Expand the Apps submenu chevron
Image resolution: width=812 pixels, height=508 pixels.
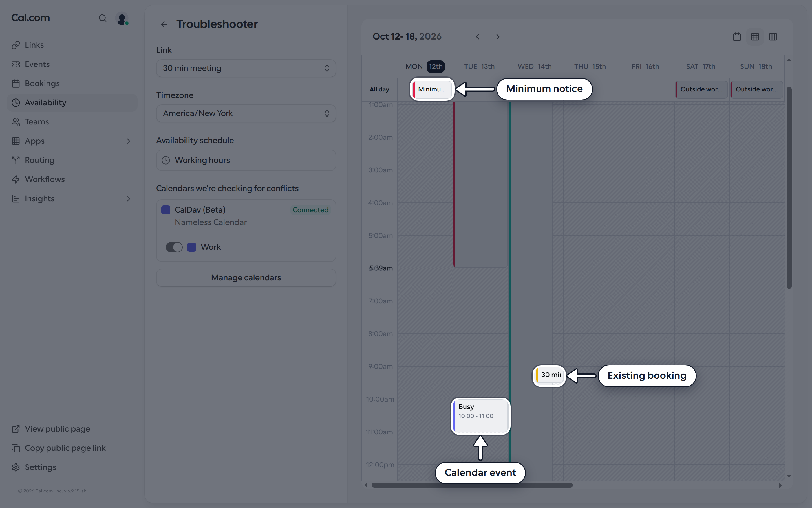click(x=129, y=141)
